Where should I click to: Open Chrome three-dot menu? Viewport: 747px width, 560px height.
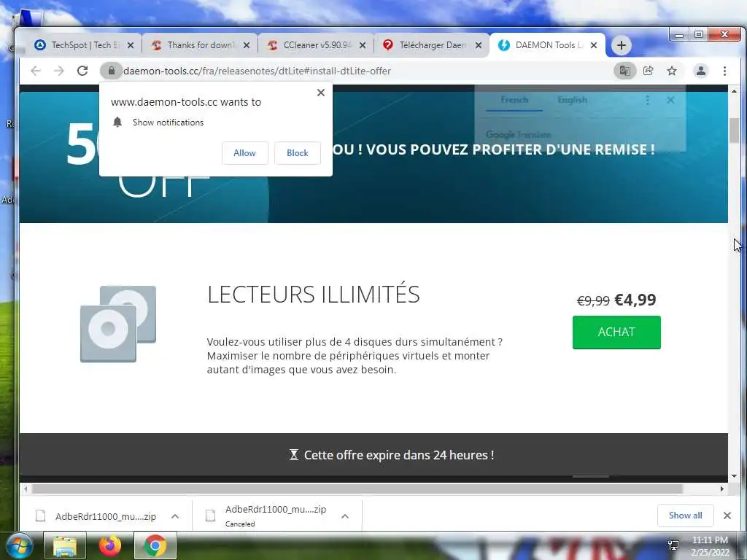coord(724,71)
